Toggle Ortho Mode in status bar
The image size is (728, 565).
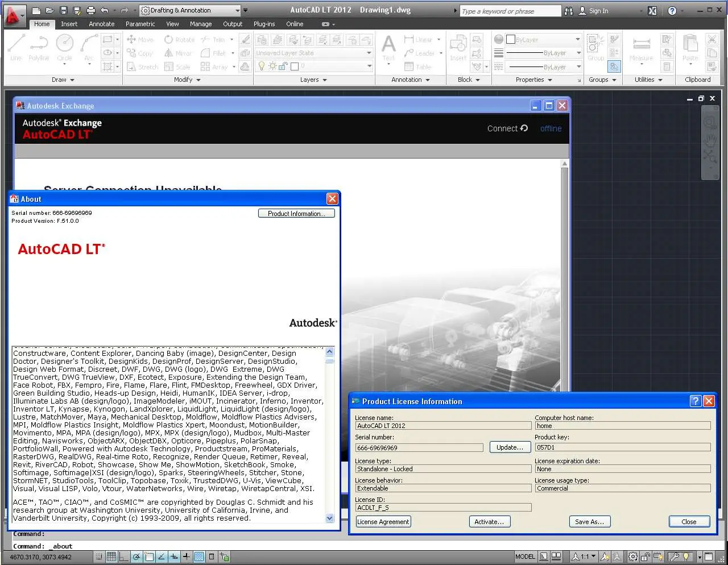click(x=124, y=557)
